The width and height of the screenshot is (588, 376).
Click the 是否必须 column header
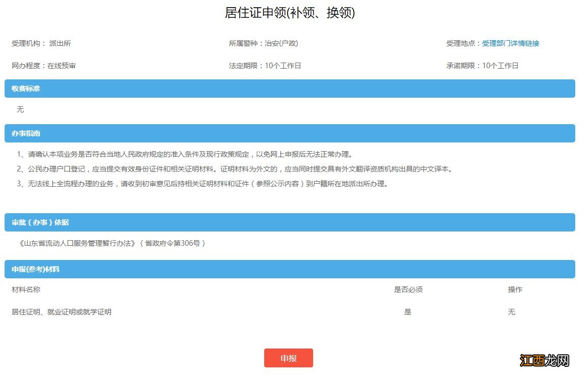(408, 290)
